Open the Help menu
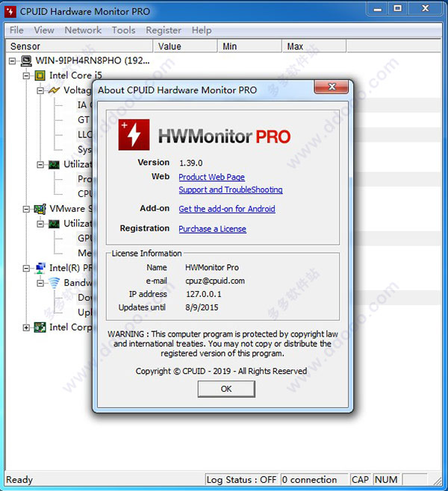 coord(202,31)
